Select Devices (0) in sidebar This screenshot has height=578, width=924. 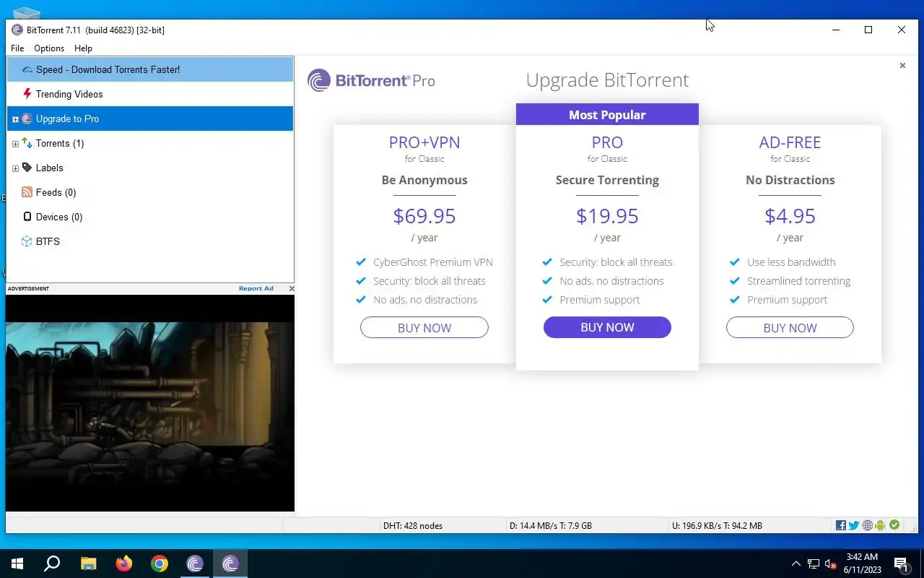[150, 217]
